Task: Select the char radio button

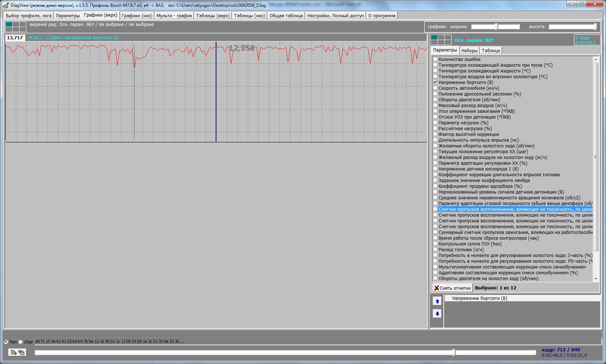Action: pyautogui.click(x=21, y=342)
